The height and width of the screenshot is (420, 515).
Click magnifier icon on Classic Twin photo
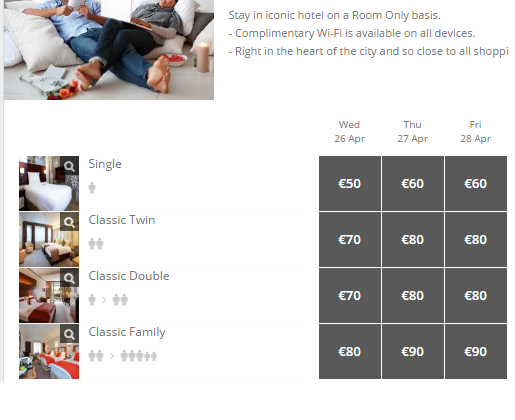[x=69, y=222]
